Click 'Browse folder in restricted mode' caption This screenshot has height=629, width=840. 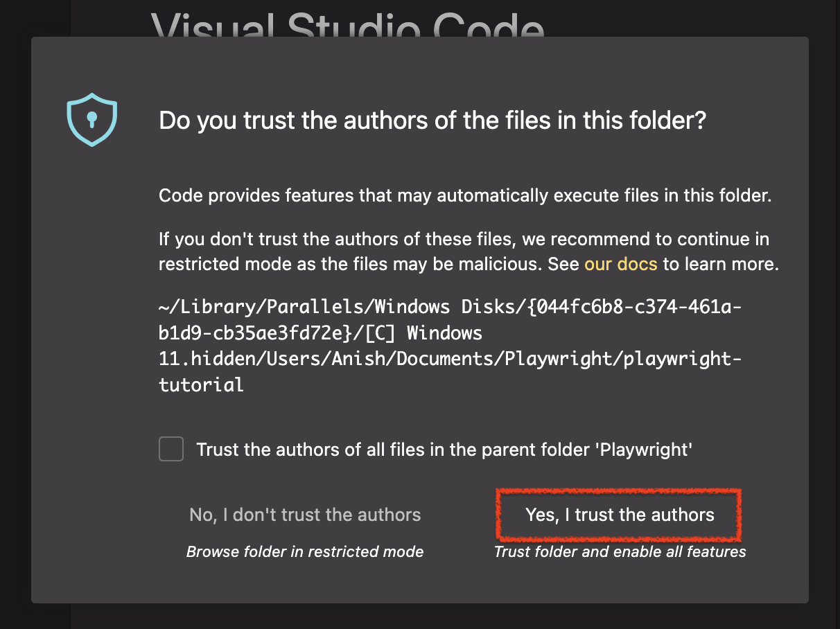click(304, 551)
